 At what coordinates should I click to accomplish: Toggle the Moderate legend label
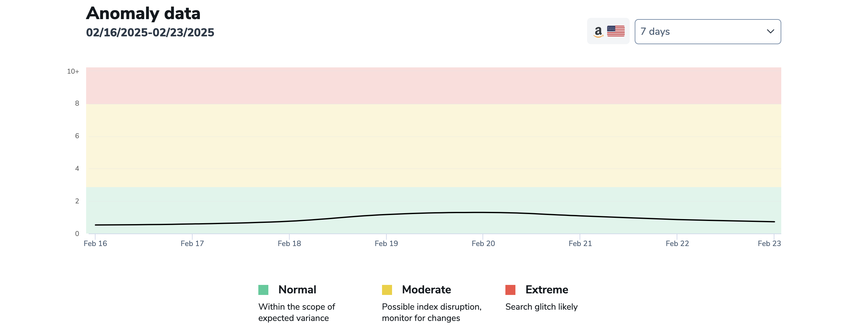pos(426,290)
